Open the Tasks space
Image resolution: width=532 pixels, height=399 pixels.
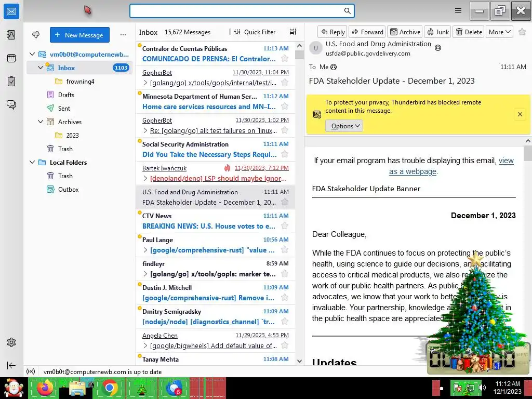[11, 82]
